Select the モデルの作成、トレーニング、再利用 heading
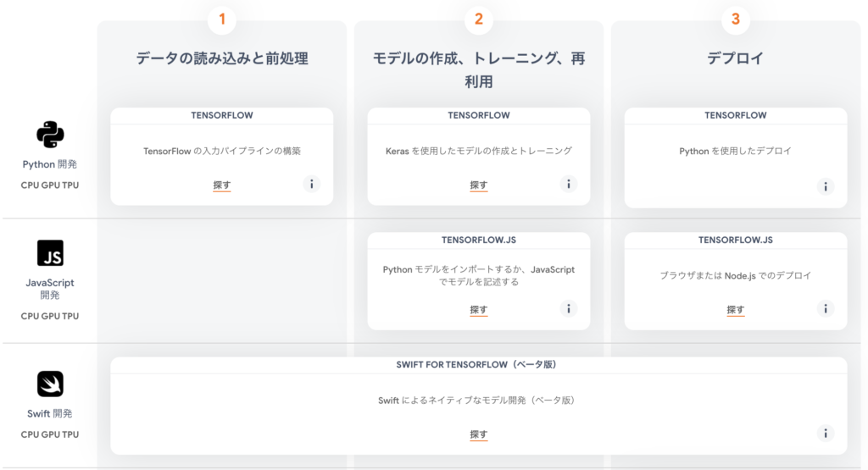The height and width of the screenshot is (470, 868). [x=479, y=69]
